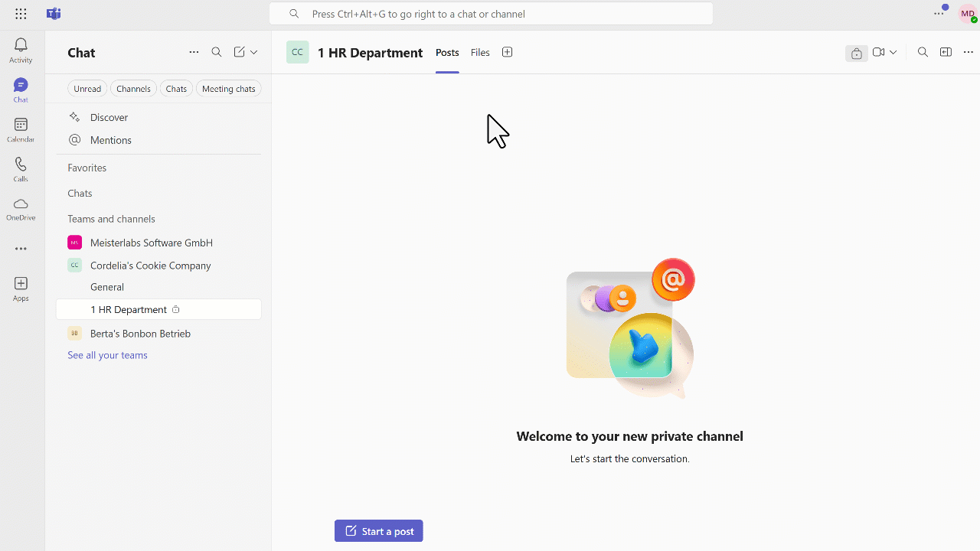Open Berta's Bonbon Betrieb team
This screenshot has width=980, height=551.
[x=159, y=334]
